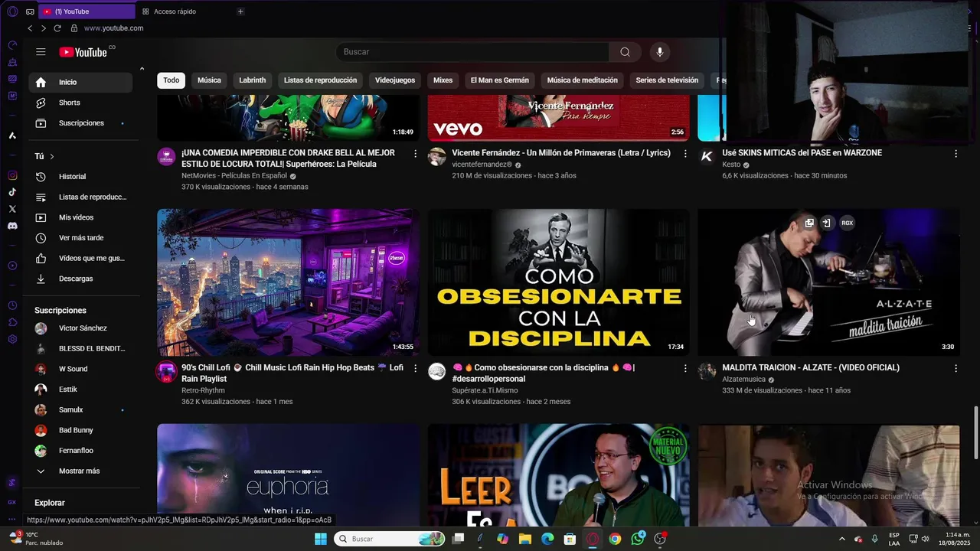Click the YouTube logo
This screenshot has width=980, height=551.
(83, 52)
